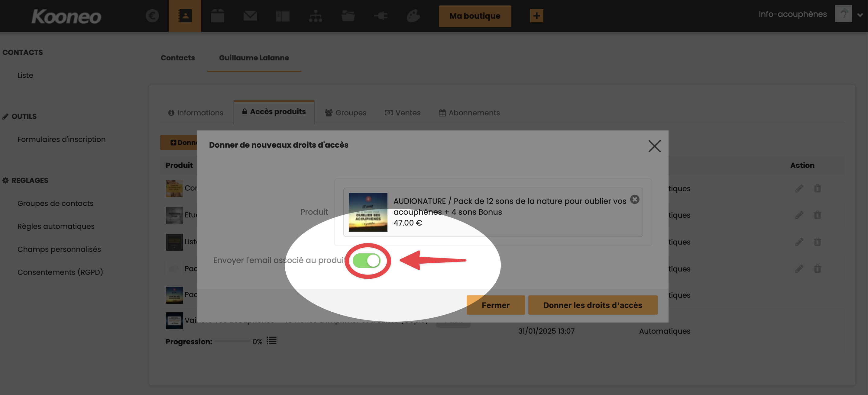Screen dimensions: 868x395
Task: Edit the second product access row
Action: pyautogui.click(x=799, y=215)
